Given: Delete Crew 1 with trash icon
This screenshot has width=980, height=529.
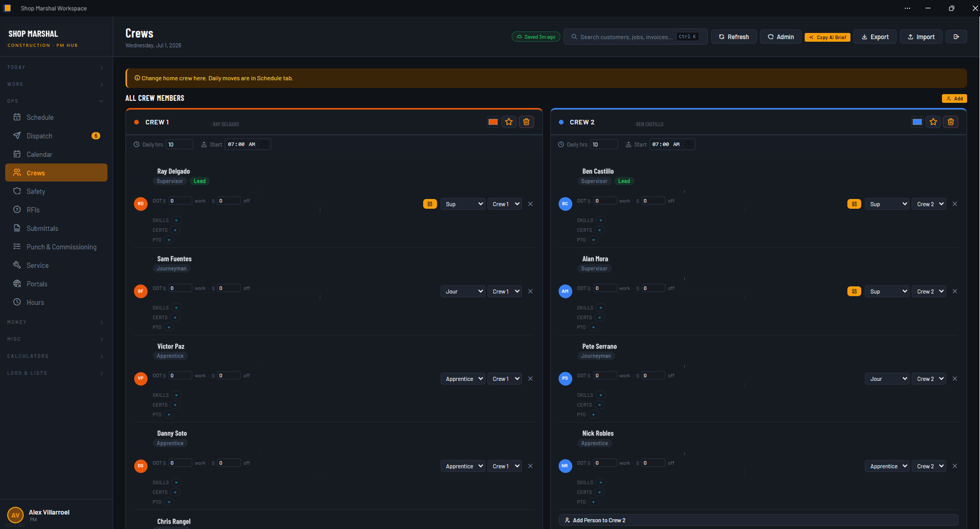Looking at the screenshot, I should click(526, 122).
